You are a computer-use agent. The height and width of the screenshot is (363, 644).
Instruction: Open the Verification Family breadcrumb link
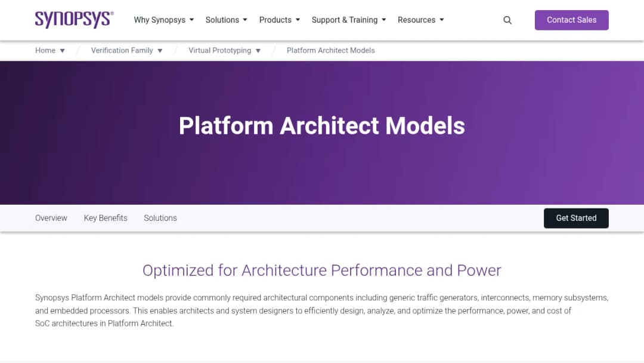122,51
